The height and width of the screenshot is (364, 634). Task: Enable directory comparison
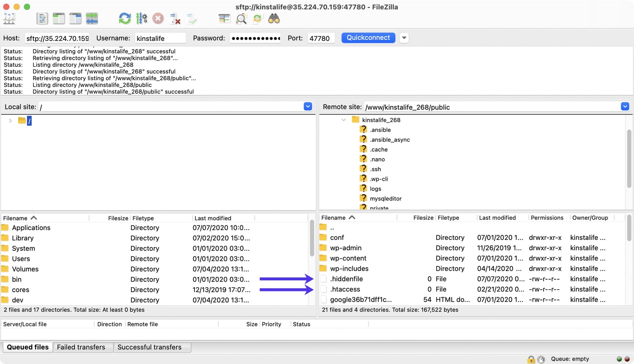pos(224,18)
